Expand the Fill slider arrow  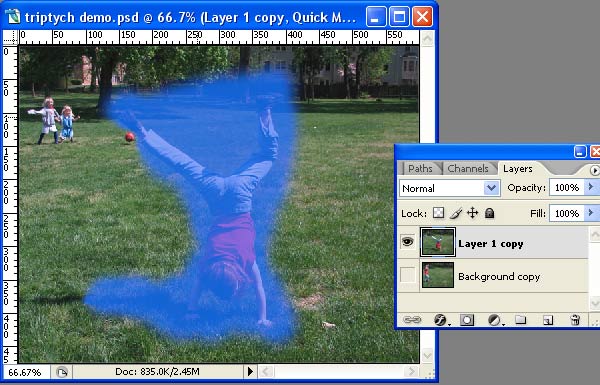coord(591,213)
